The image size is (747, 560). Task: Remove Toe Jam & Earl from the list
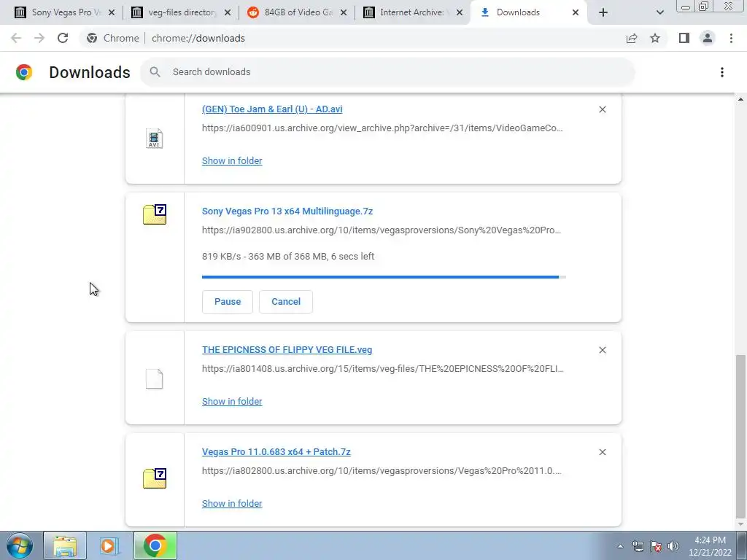pyautogui.click(x=602, y=109)
